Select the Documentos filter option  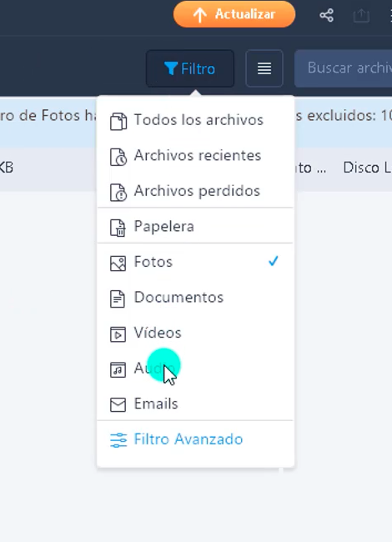[x=196, y=298]
